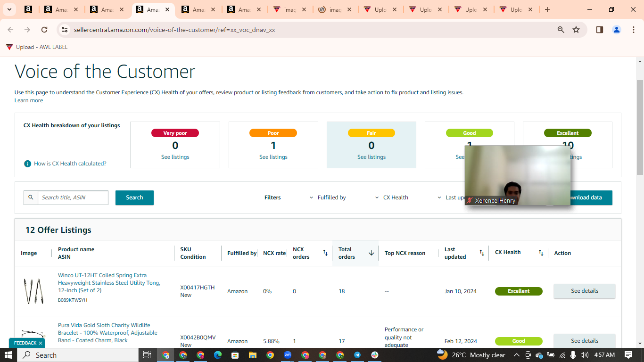
Task: Open the Chrome three-dot menu
Action: [634, 30]
